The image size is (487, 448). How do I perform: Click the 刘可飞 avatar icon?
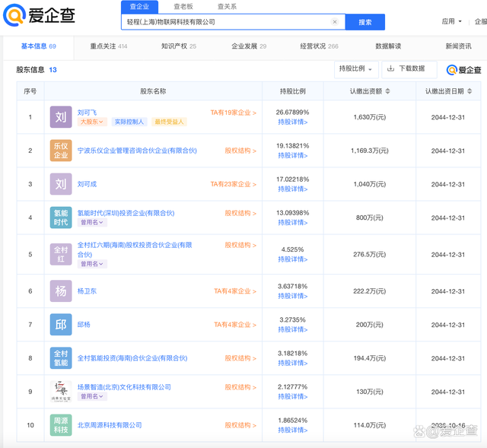61,117
